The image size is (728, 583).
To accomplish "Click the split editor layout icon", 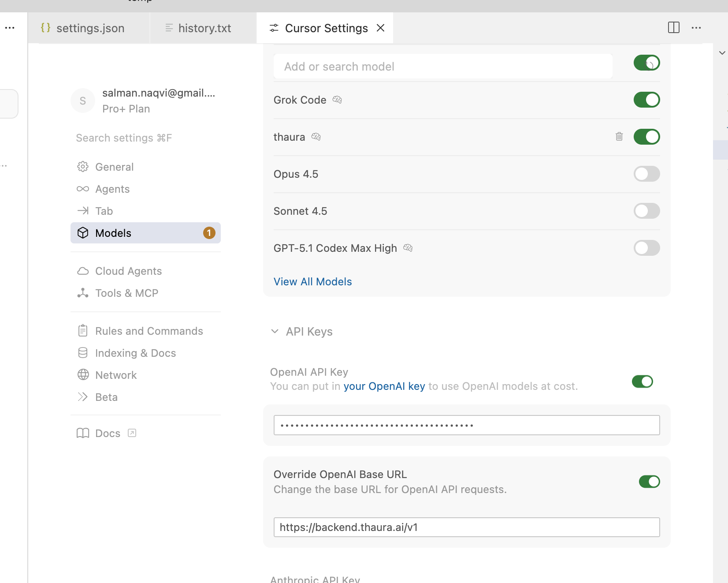I will pyautogui.click(x=673, y=28).
